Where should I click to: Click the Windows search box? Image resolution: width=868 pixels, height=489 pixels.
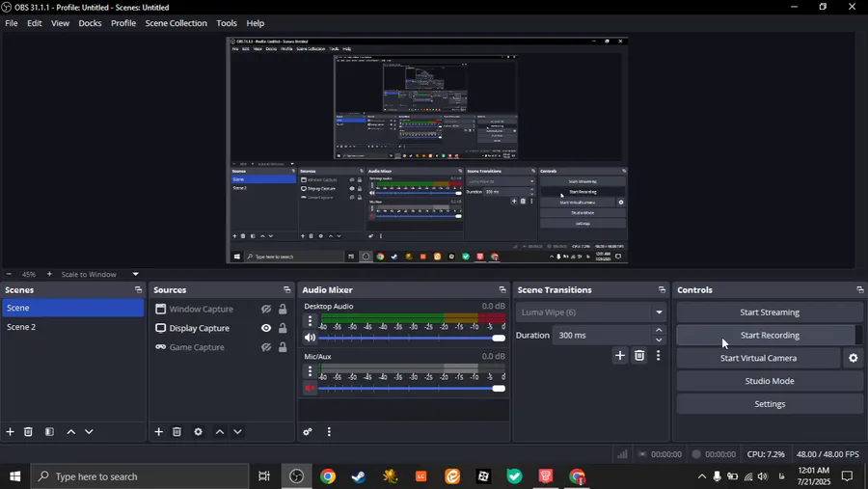click(x=140, y=476)
